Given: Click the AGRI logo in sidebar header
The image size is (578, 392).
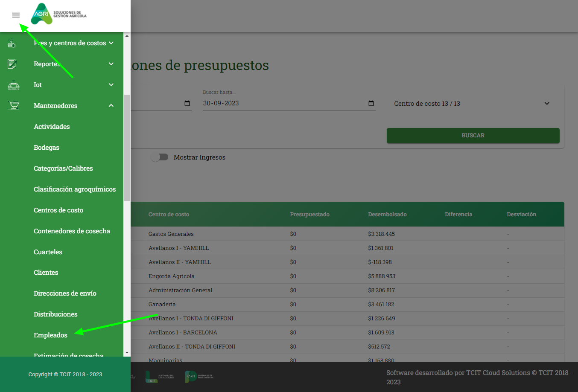Looking at the screenshot, I should point(59,14).
